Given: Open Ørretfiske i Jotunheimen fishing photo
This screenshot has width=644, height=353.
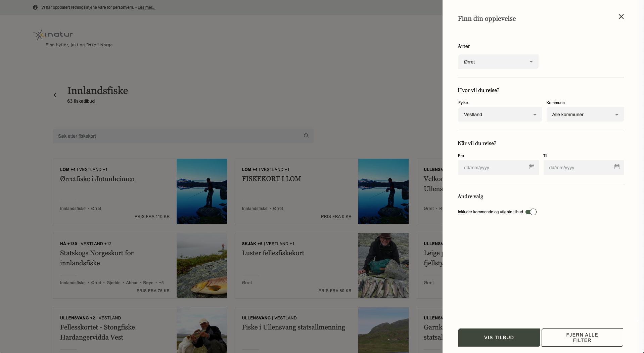Looking at the screenshot, I should (x=202, y=191).
